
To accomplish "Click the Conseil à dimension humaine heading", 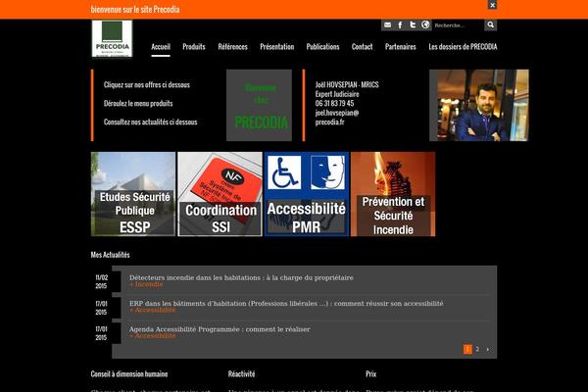I will tap(129, 374).
